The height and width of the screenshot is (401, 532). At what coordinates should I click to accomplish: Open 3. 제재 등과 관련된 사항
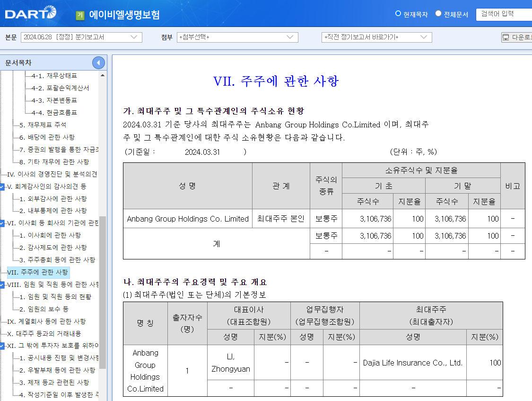[x=54, y=383]
